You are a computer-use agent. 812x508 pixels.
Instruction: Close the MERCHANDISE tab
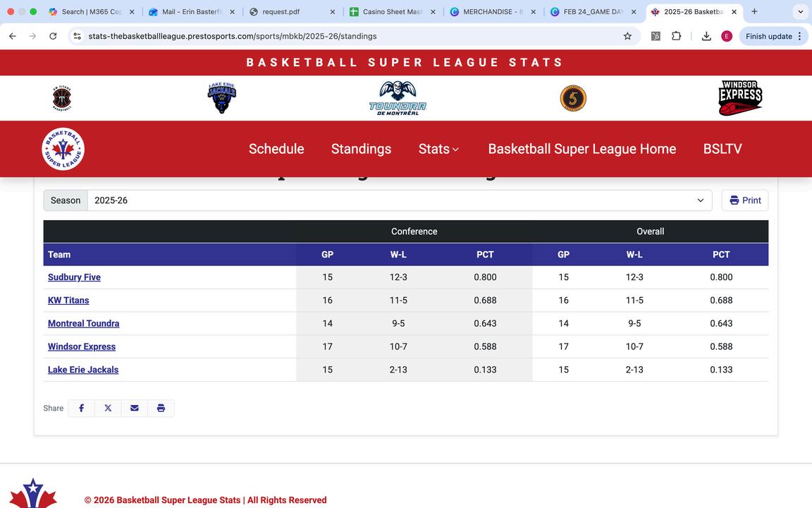coord(534,11)
